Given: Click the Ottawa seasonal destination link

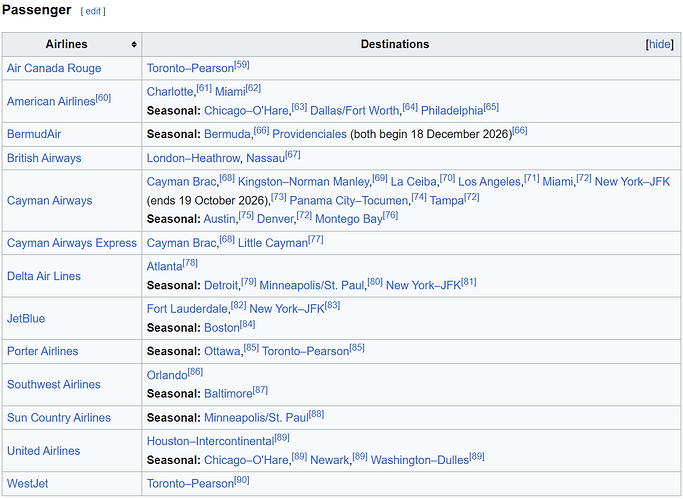Looking at the screenshot, I should pyautogui.click(x=223, y=351).
